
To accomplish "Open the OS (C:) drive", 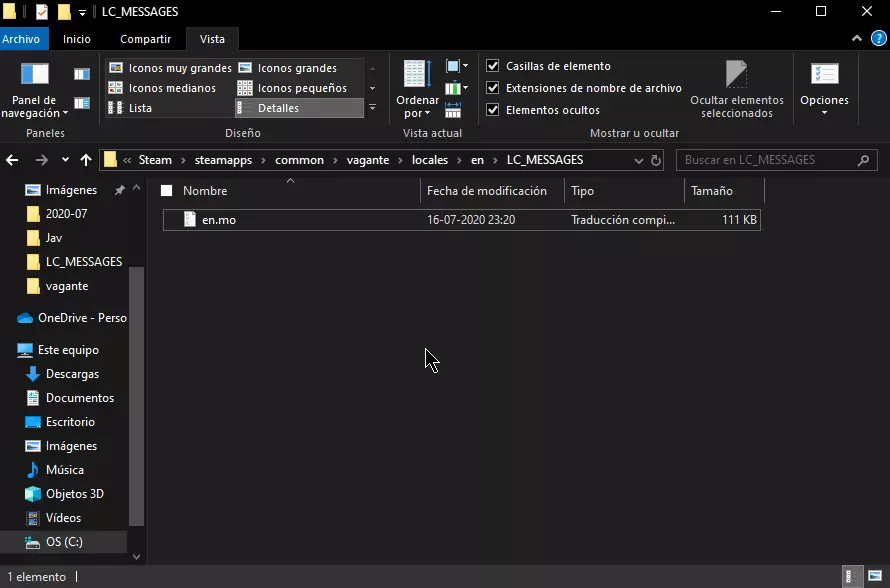I will 64,542.
